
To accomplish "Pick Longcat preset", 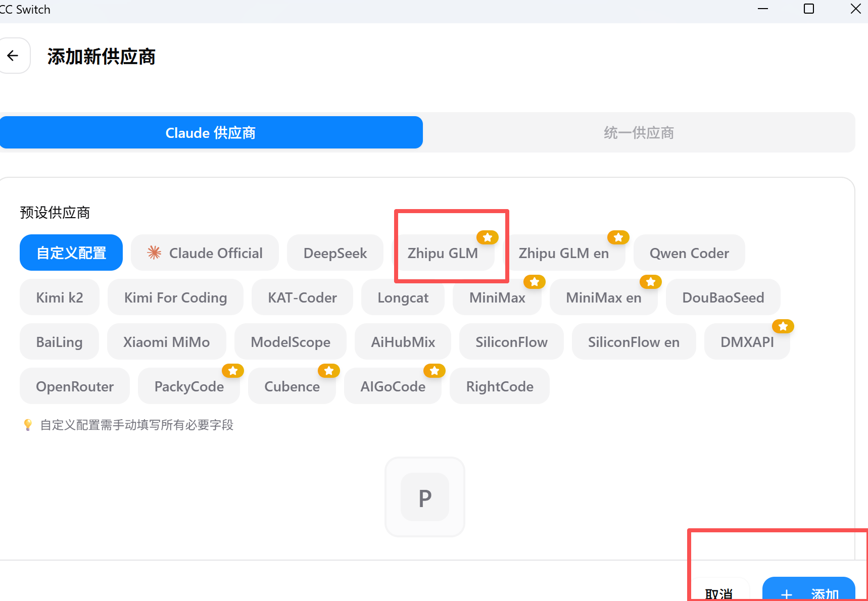I will tap(403, 297).
